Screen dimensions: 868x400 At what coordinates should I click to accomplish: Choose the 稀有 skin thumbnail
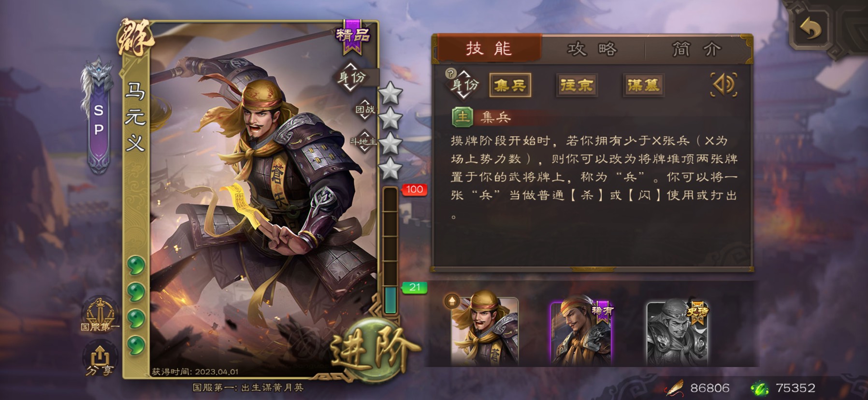pos(581,331)
